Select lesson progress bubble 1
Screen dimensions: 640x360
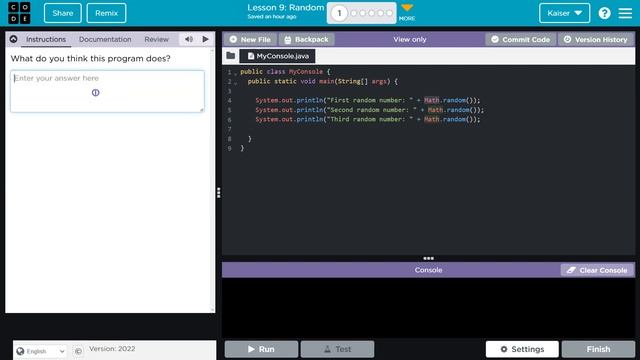(339, 13)
